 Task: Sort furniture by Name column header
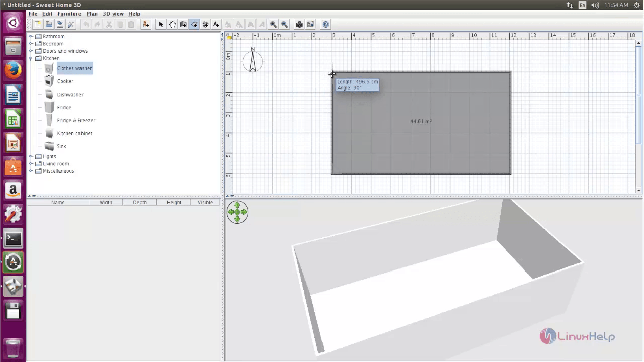pos(58,202)
